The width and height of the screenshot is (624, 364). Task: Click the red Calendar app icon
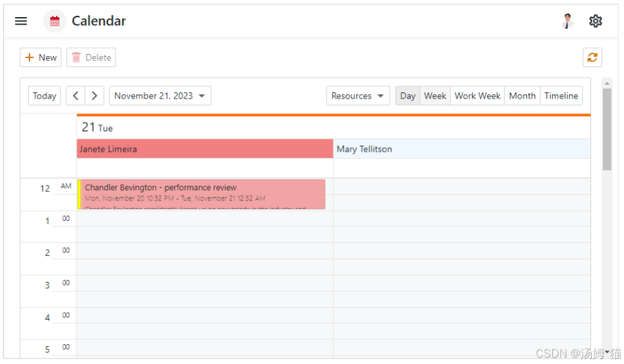55,21
